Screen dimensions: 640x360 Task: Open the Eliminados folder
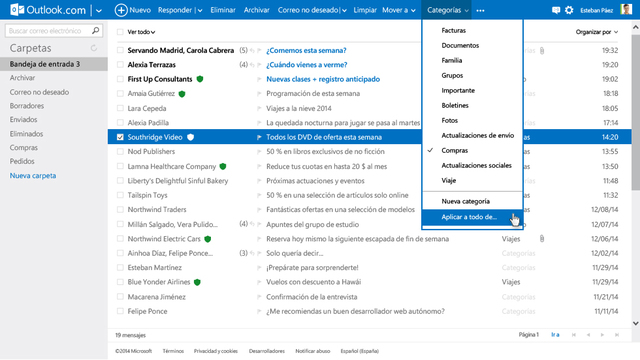[26, 134]
